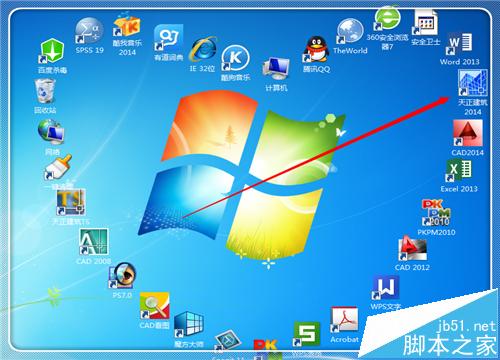This screenshot has width=500, height=360.
Task: Launch CAD 2012 shortcut
Action: 413,248
